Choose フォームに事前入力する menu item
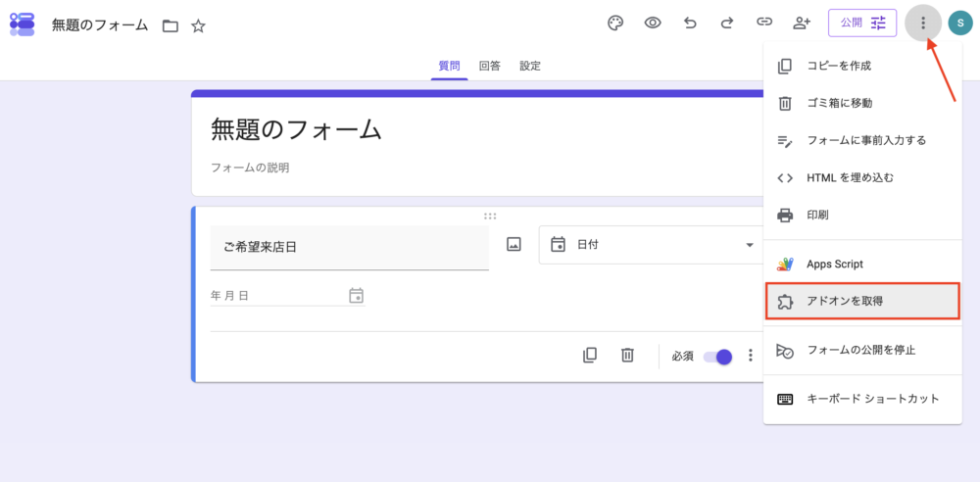 coord(862,141)
